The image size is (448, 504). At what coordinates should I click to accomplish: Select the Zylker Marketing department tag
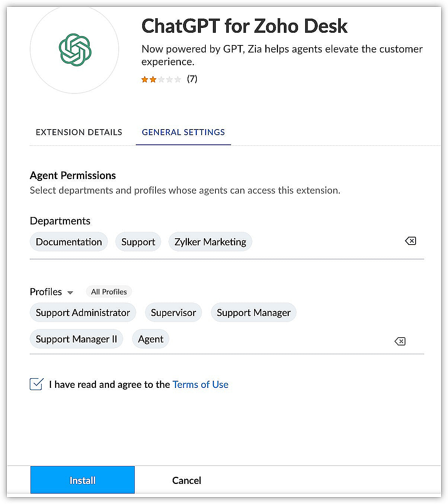210,242
